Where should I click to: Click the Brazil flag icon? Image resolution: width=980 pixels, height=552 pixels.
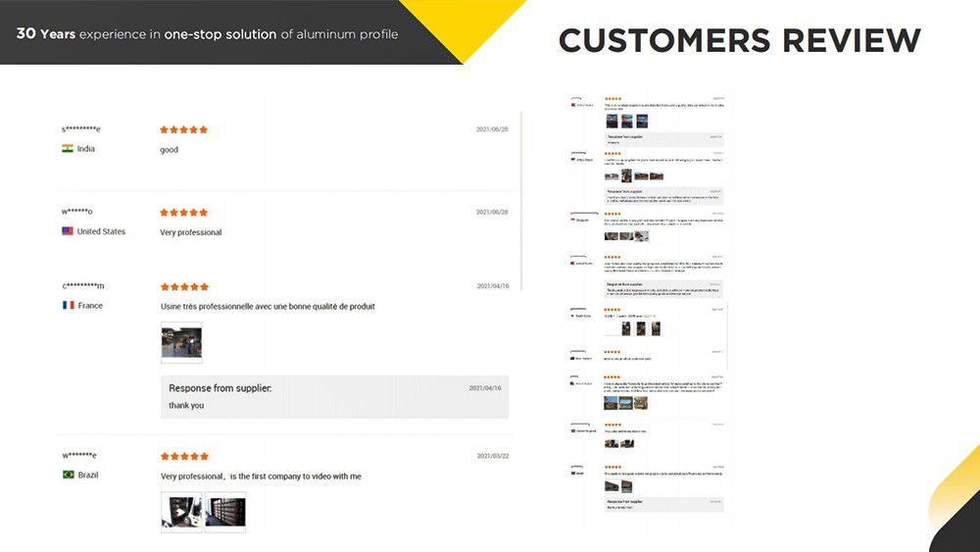[68, 476]
